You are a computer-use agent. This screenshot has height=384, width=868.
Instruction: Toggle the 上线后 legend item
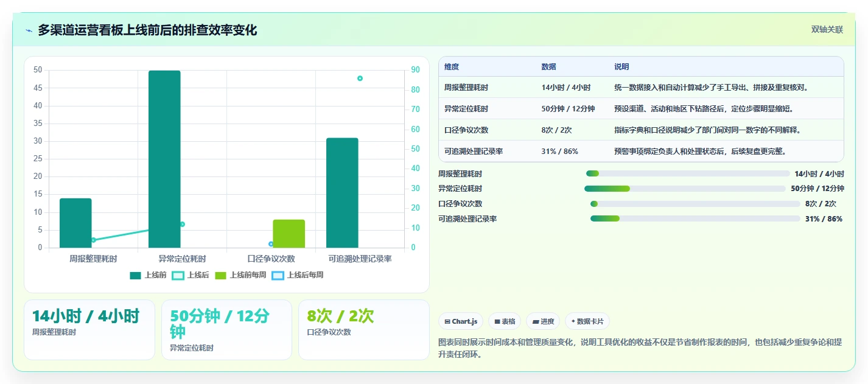[191, 275]
